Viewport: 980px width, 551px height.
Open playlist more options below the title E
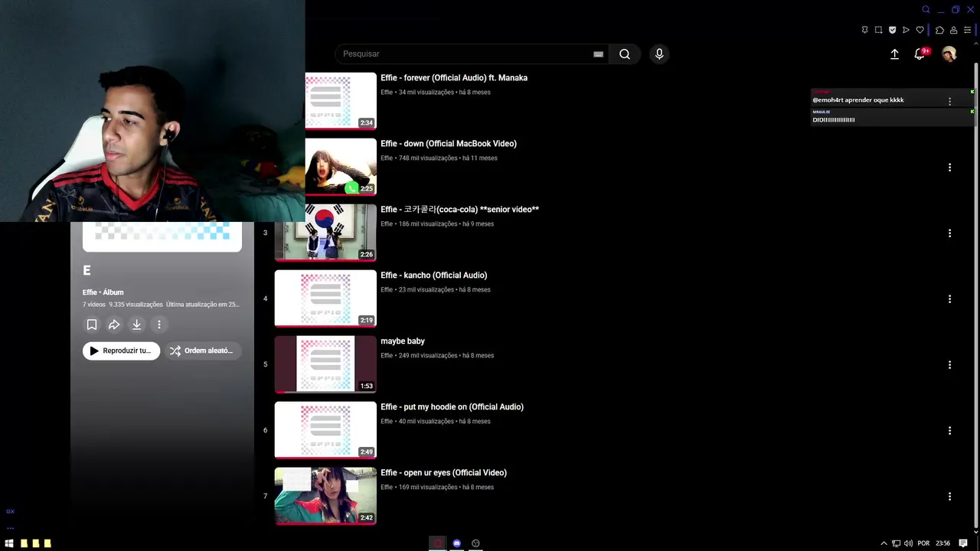click(159, 324)
